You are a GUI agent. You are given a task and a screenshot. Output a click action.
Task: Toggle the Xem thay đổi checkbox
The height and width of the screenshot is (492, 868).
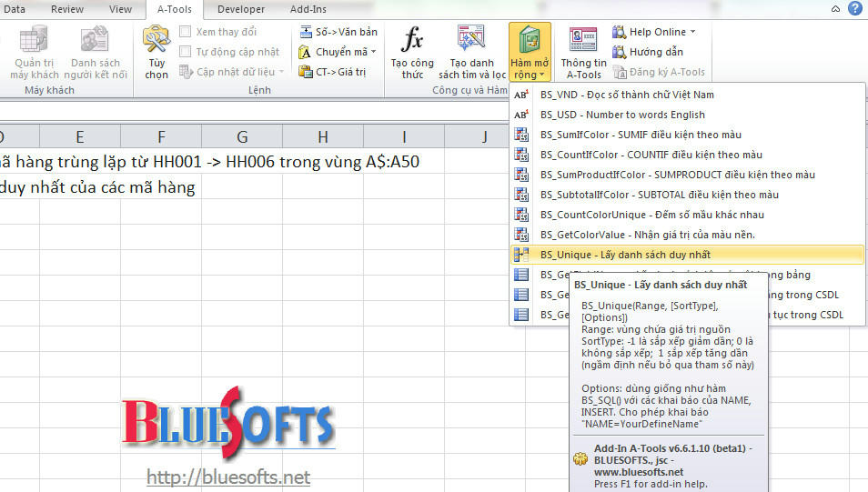coord(186,32)
